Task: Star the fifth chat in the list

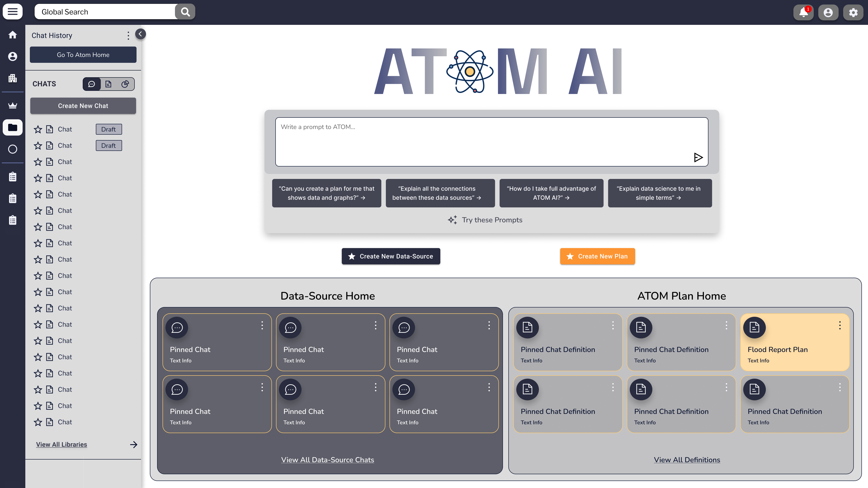Action: (x=38, y=194)
